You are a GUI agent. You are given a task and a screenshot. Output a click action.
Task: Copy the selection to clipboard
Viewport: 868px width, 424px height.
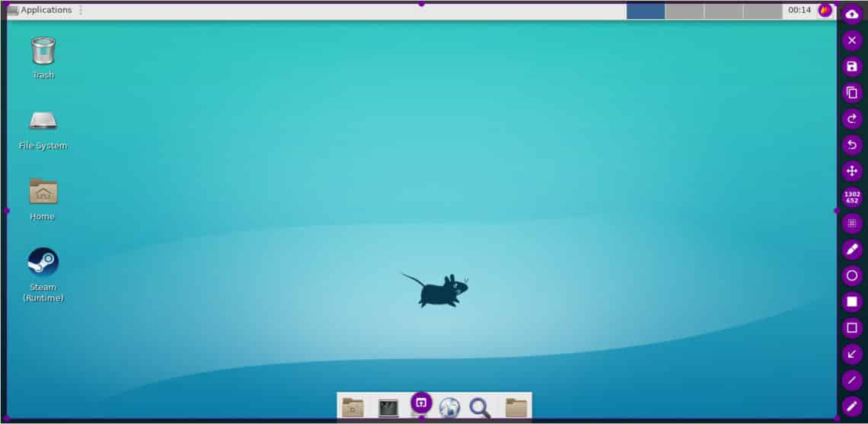coord(852,93)
